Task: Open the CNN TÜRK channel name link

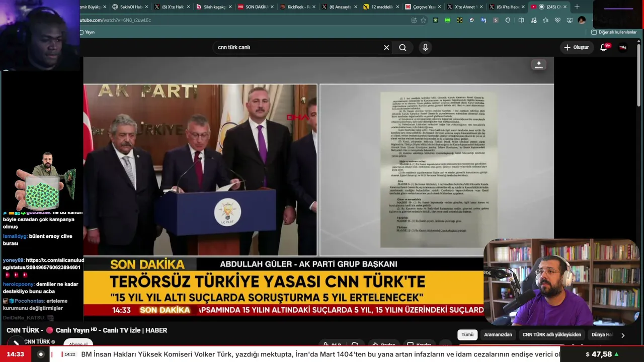Action: [x=37, y=342]
